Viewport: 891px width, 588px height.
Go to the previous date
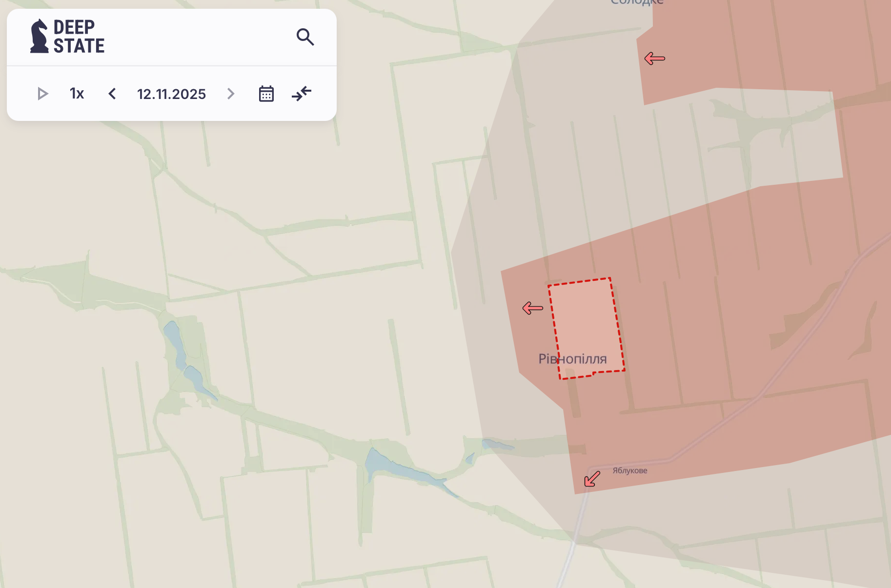point(112,94)
